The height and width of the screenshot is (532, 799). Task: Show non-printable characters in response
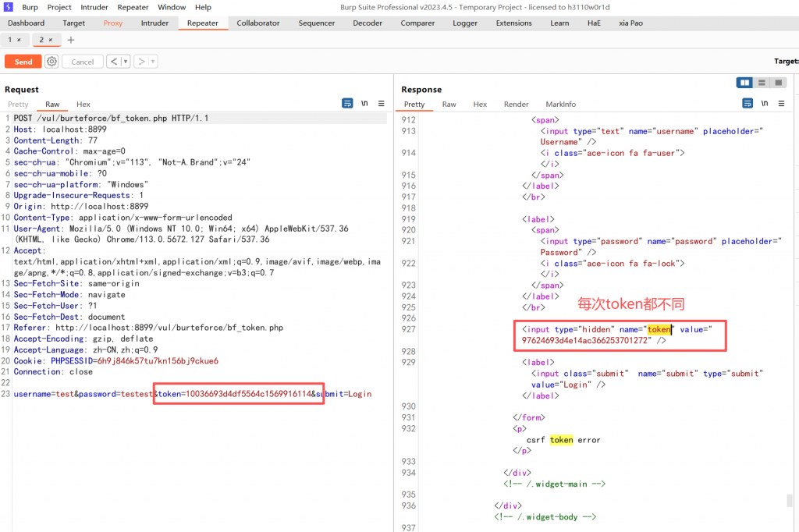(764, 104)
